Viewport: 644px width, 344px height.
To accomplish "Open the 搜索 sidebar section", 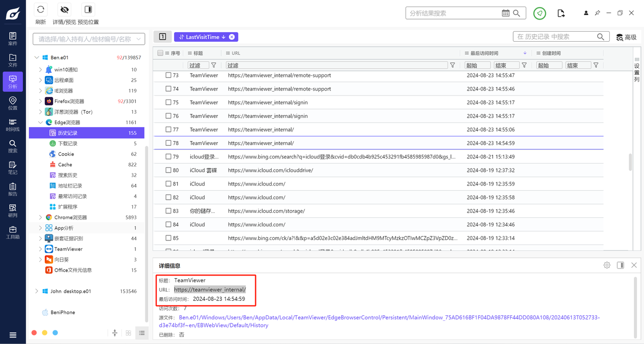I will [x=13, y=146].
